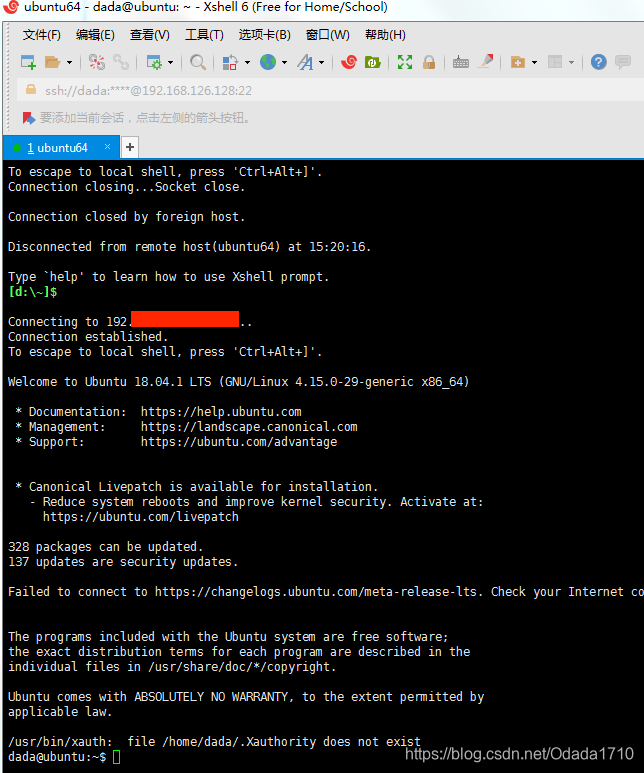Image resolution: width=644 pixels, height=773 pixels.
Task: Click the Highlight pen icon
Action: pyautogui.click(x=485, y=62)
